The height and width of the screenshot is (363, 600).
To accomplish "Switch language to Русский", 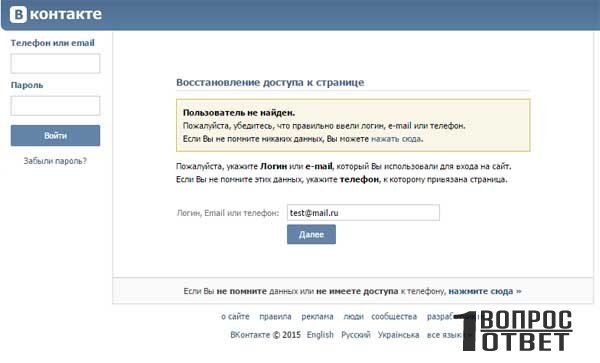I will pos(356,335).
